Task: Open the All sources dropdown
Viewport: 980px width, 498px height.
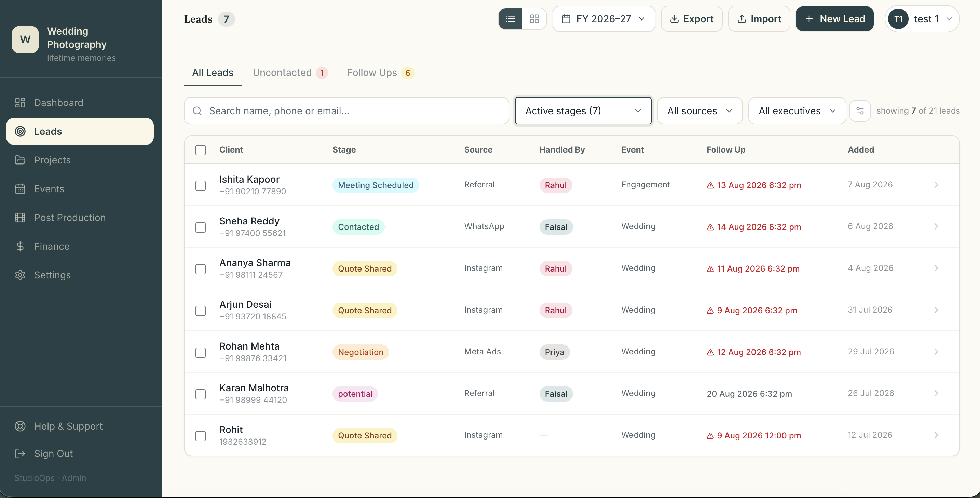Action: pyautogui.click(x=699, y=111)
